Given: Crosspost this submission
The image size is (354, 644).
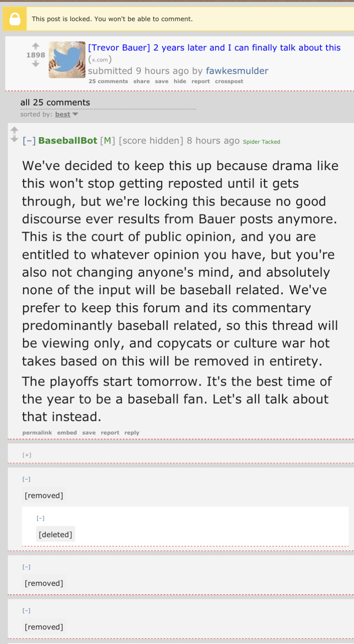Looking at the screenshot, I should 229,81.
